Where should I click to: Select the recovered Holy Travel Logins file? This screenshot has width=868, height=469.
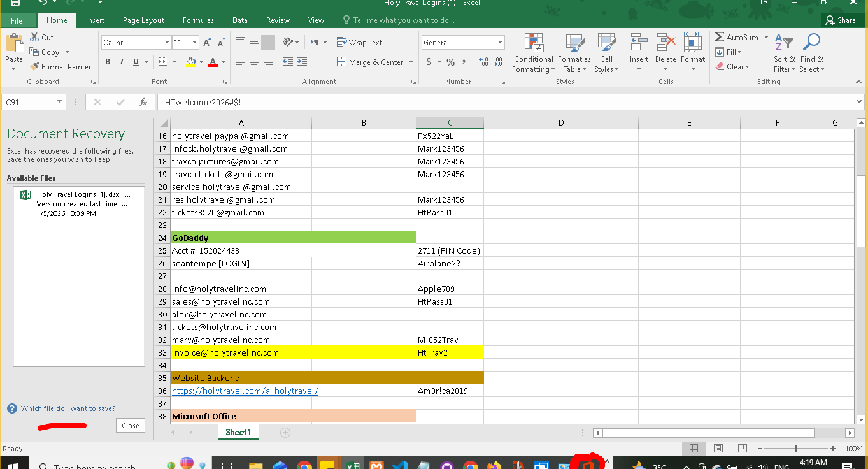click(78, 204)
